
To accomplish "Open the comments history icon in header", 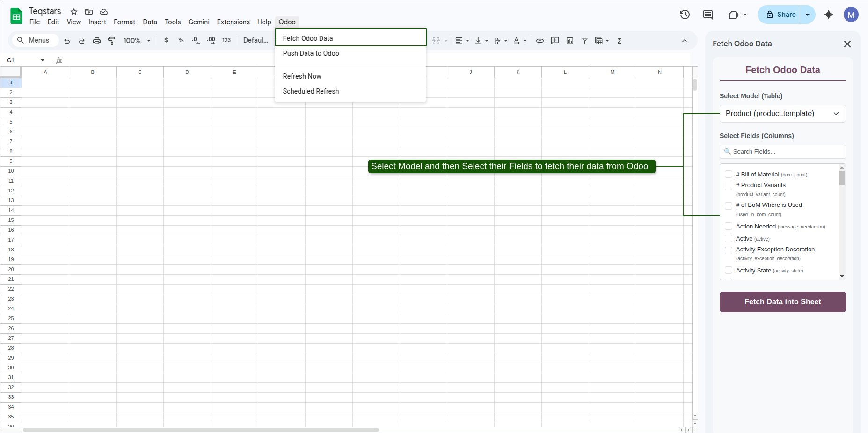I will point(708,15).
